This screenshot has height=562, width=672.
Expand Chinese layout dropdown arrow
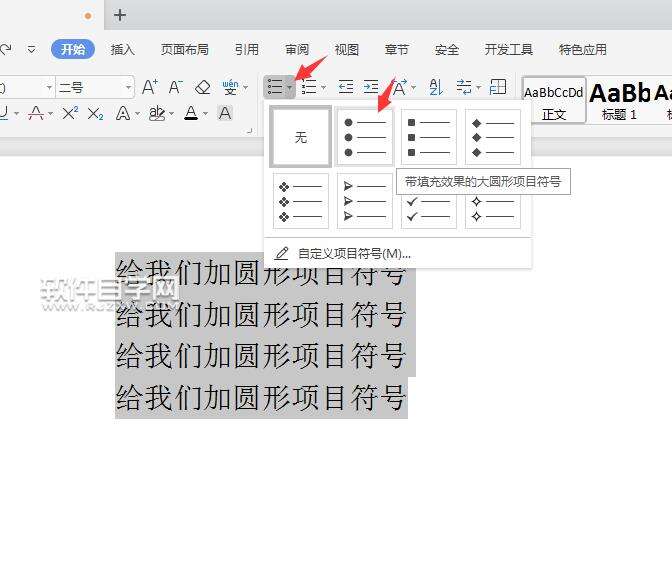414,87
